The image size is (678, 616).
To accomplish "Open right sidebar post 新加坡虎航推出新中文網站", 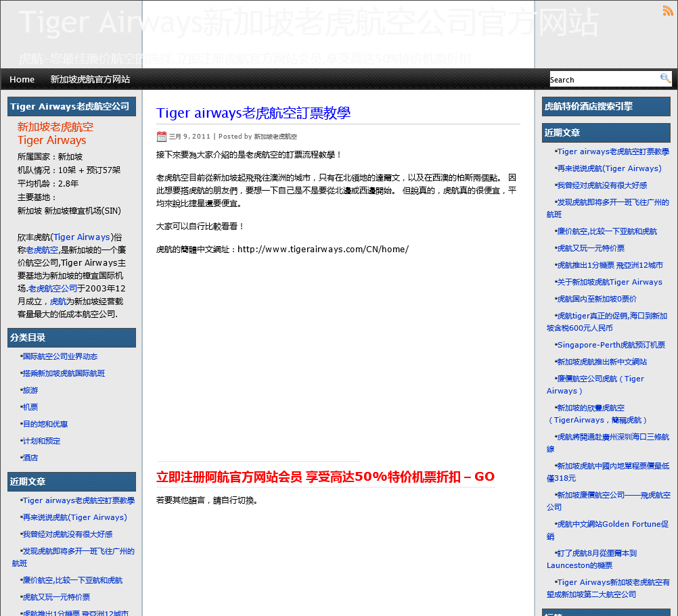I will [x=602, y=362].
